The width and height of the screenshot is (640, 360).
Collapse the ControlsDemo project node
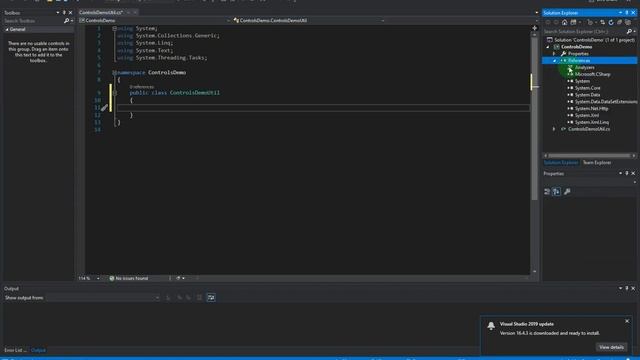pyautogui.click(x=548, y=47)
